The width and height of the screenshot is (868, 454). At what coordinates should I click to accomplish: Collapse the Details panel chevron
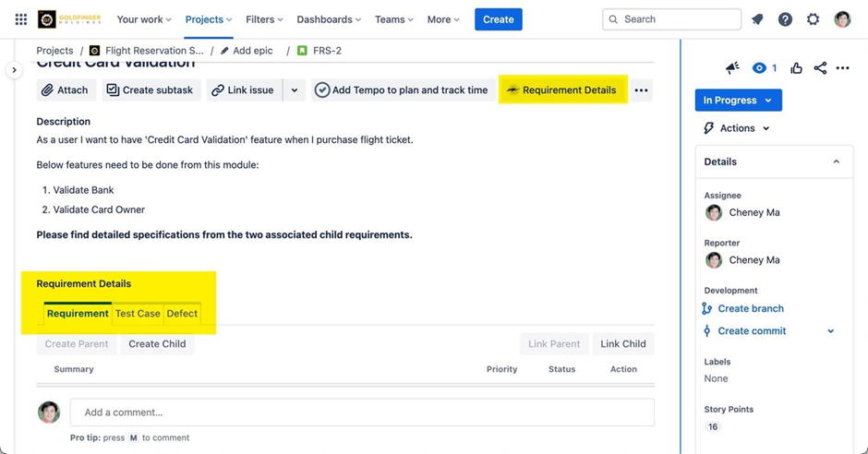(x=836, y=161)
